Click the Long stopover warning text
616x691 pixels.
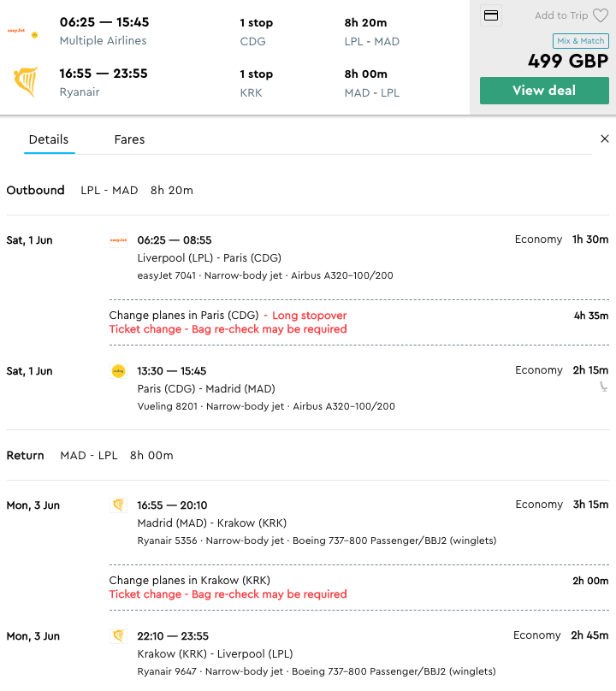(x=309, y=316)
